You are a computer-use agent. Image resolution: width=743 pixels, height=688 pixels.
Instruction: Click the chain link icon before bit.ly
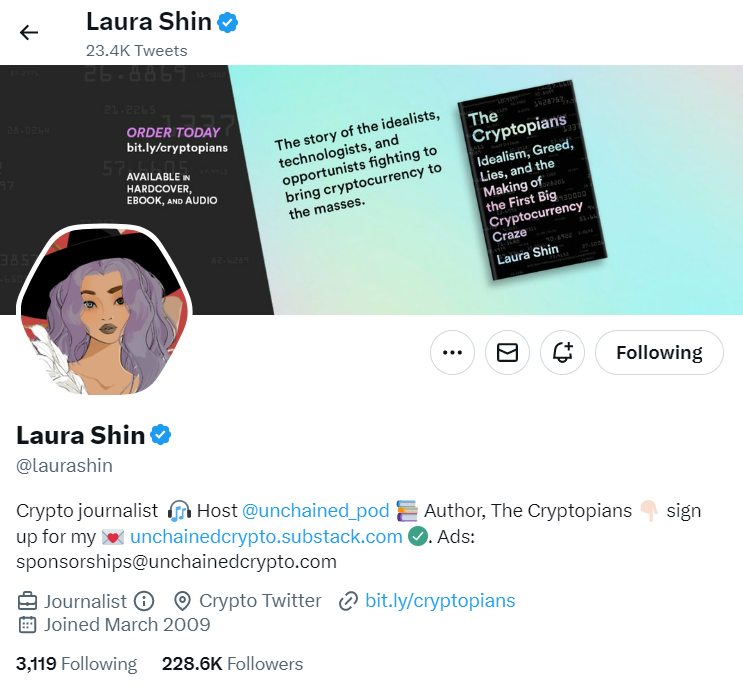[x=348, y=601]
